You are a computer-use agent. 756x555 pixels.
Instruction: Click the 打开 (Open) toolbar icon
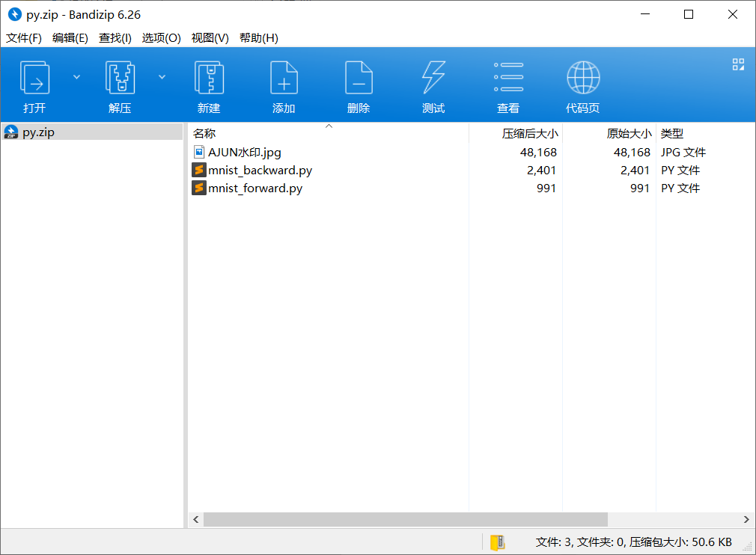(x=34, y=84)
